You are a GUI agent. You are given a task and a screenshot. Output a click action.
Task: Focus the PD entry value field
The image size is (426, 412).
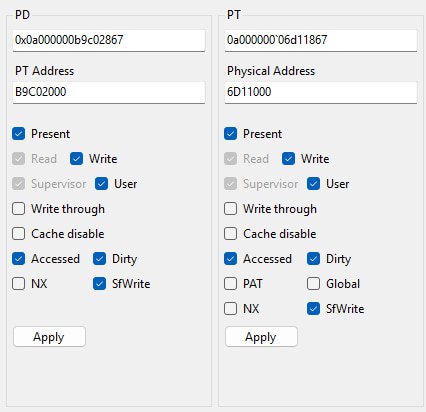click(109, 40)
